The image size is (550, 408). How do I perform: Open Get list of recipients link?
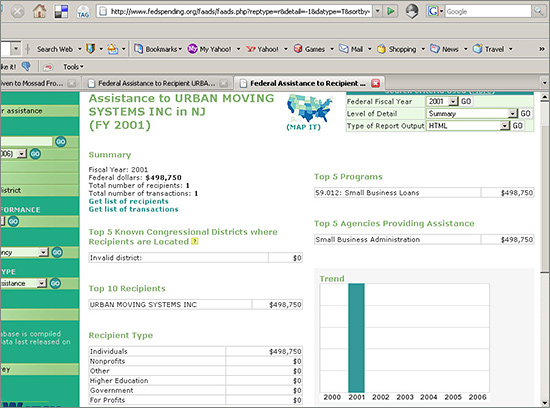coord(128,201)
